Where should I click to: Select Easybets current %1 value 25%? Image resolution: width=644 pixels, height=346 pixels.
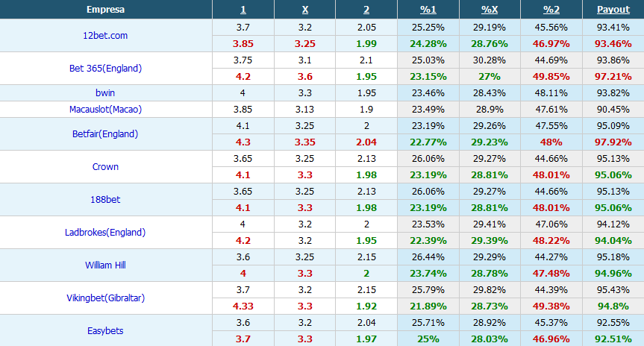tap(428, 339)
